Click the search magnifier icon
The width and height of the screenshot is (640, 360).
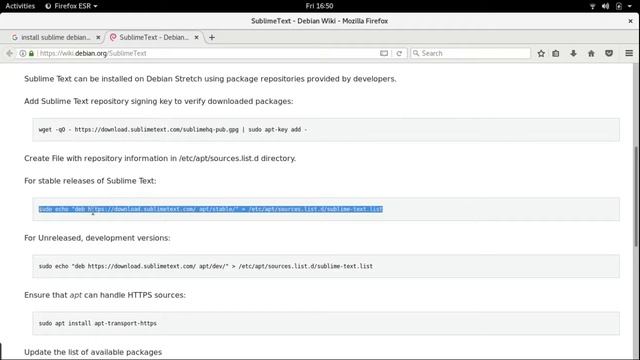[x=416, y=53]
